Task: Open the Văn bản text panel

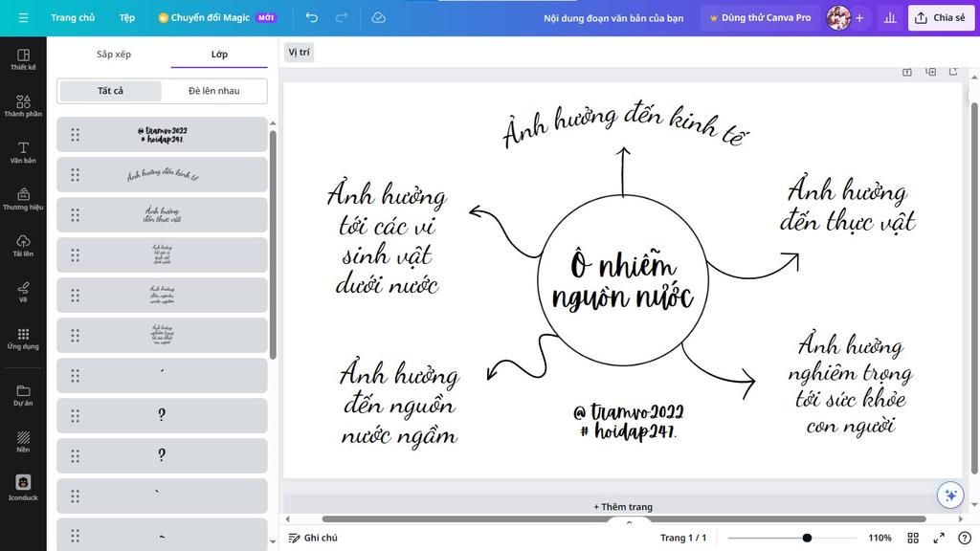Action: [x=23, y=152]
